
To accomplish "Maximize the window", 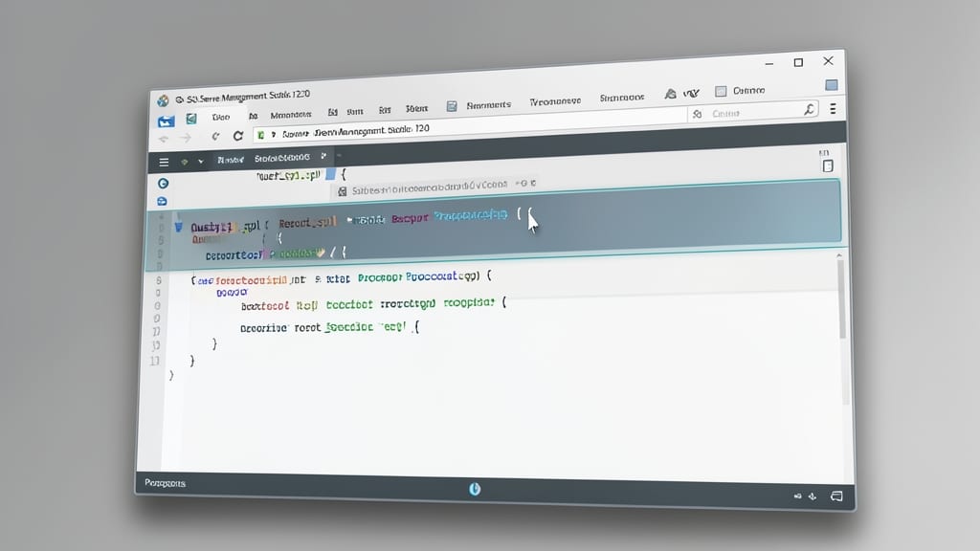I will coord(798,62).
